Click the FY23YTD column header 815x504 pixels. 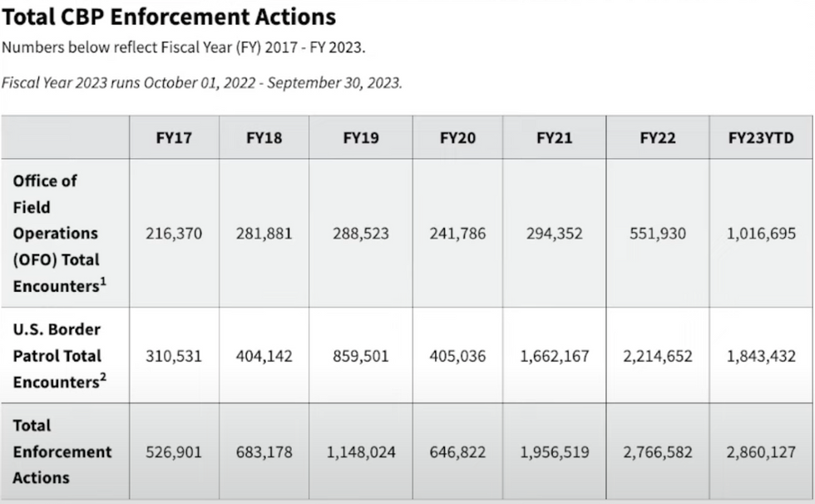coord(761,138)
